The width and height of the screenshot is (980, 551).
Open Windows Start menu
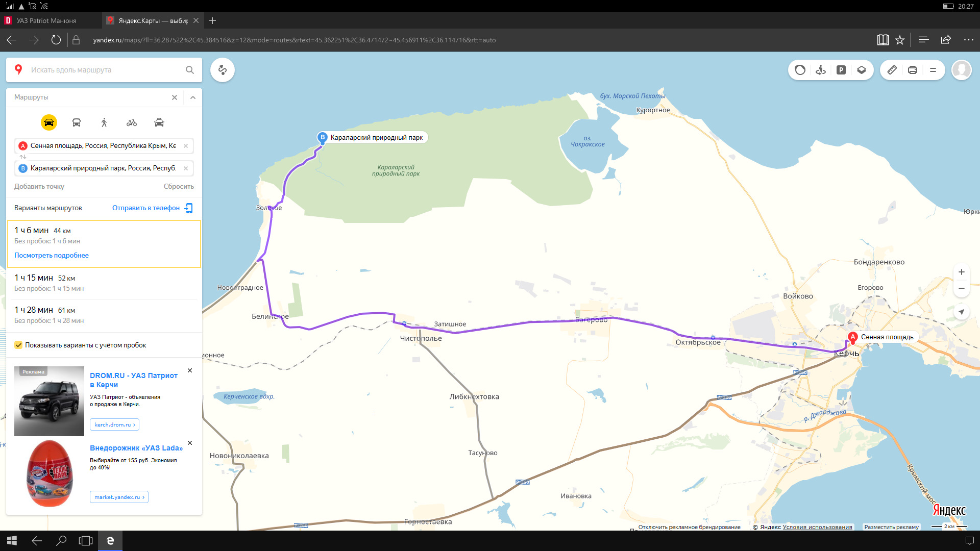[x=12, y=541]
